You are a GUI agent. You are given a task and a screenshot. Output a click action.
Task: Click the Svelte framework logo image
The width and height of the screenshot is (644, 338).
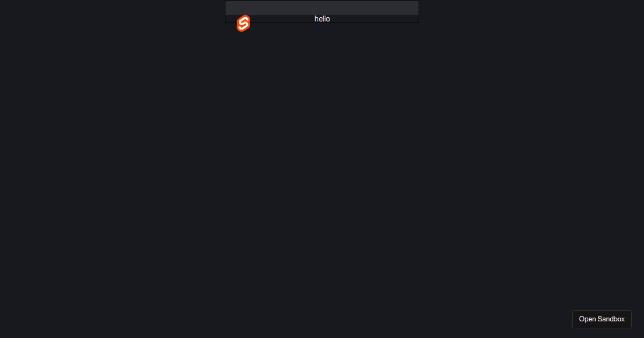point(244,24)
